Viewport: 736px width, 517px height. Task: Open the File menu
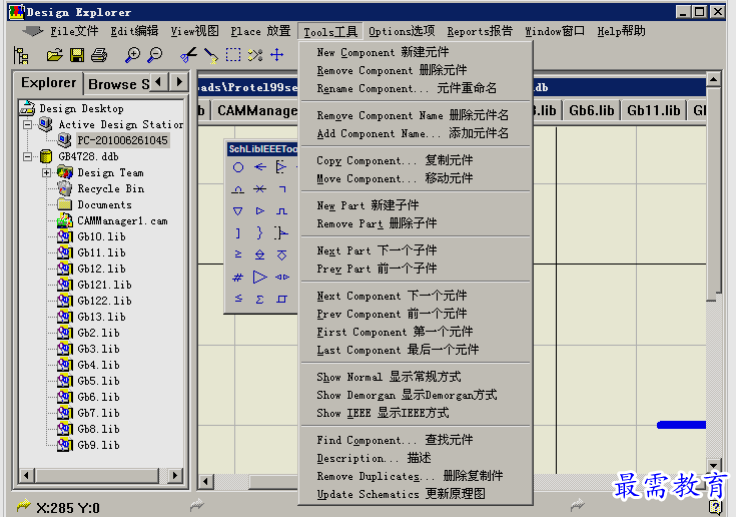click(x=74, y=31)
